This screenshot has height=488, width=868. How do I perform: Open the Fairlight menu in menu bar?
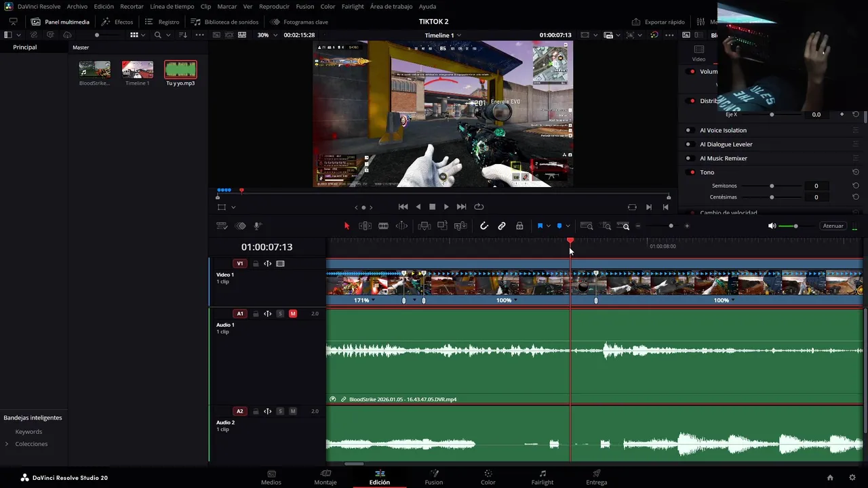[353, 6]
